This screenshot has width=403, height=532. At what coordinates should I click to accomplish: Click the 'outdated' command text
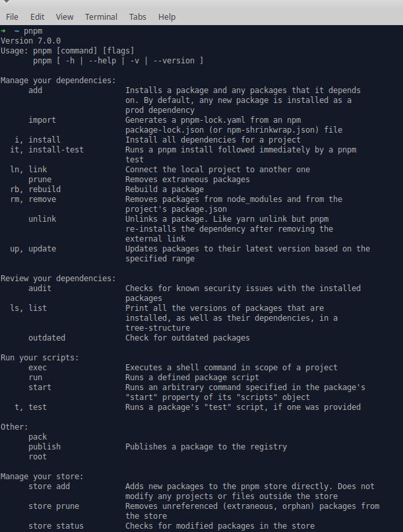point(44,337)
